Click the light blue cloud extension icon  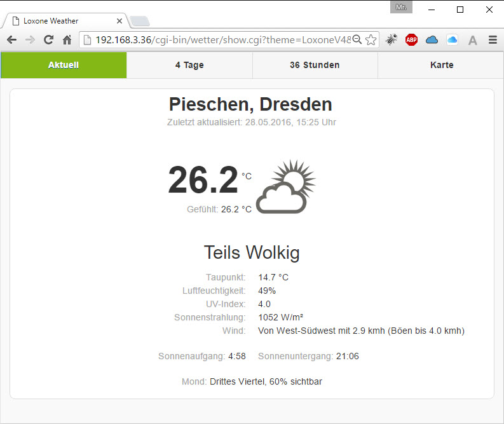[452, 40]
